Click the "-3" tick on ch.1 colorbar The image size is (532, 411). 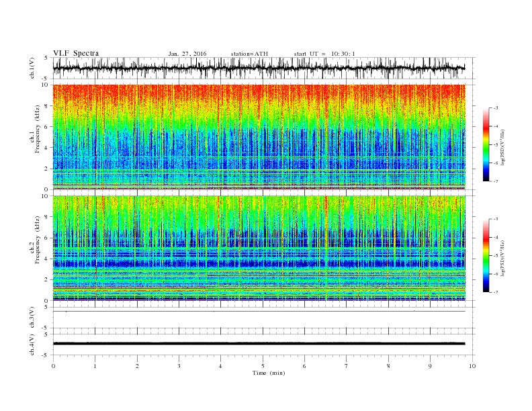click(496, 108)
